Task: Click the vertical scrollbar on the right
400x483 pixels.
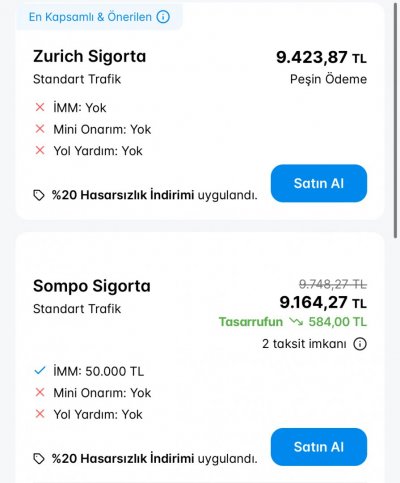Action: [395, 120]
